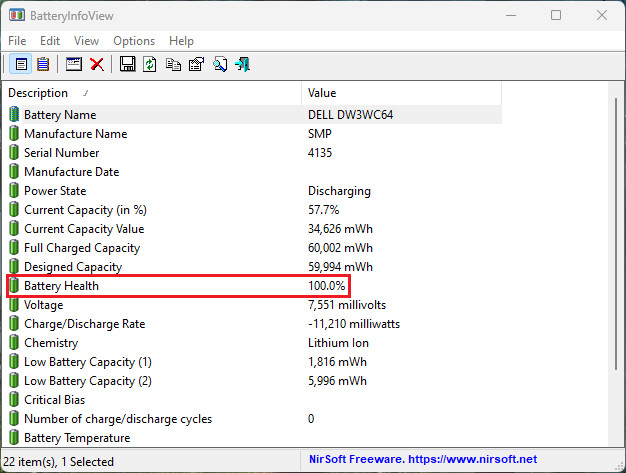The height and width of the screenshot is (473, 626).
Task: Open Find using the magnifier icon
Action: [220, 64]
